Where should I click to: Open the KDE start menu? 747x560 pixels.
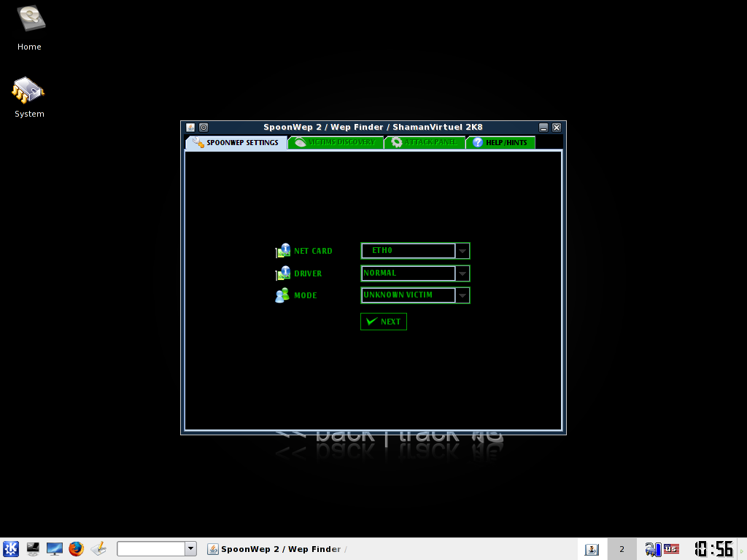[x=10, y=549]
